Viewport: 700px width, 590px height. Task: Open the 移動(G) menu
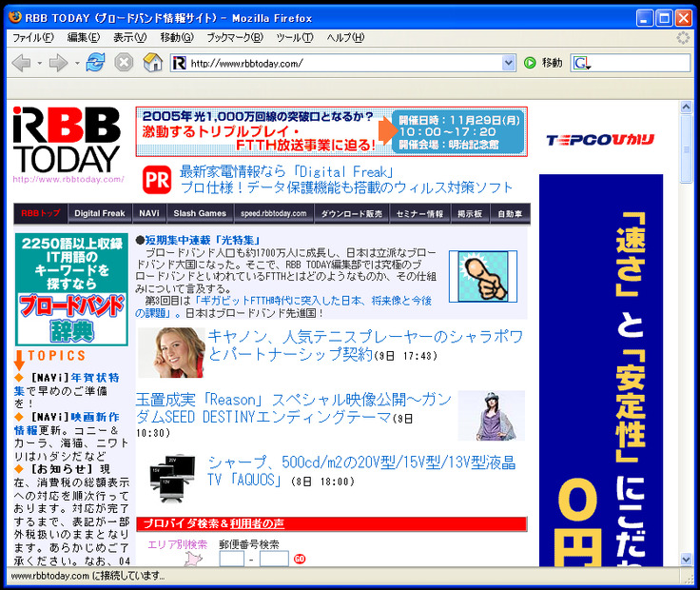coord(177,37)
